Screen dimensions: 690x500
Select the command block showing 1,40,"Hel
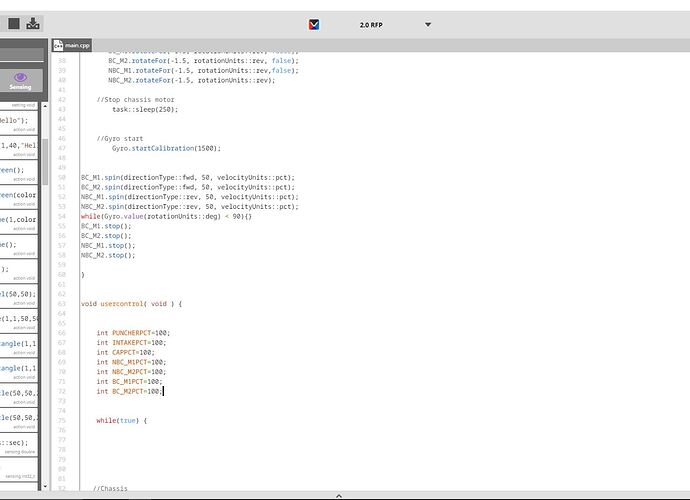pos(18,147)
